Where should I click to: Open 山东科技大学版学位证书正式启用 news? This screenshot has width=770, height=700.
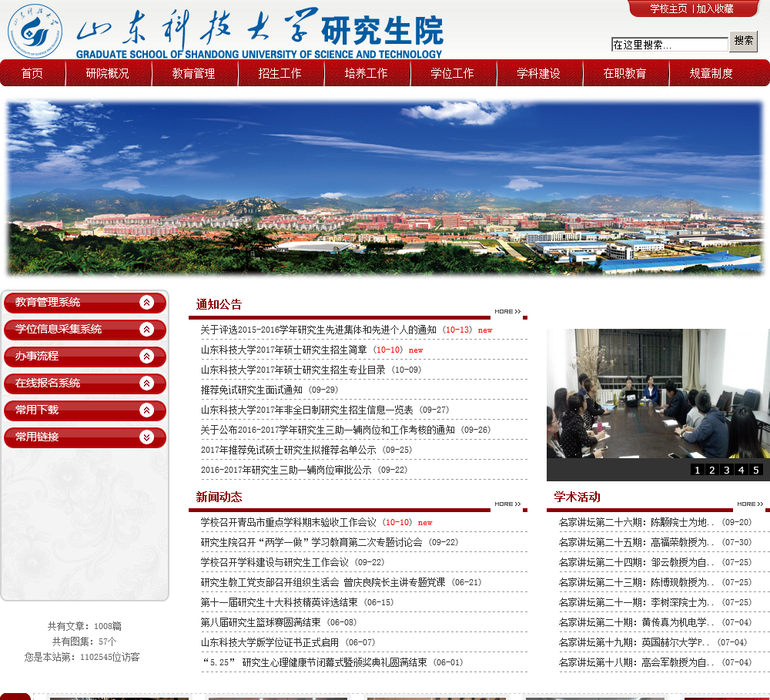269,642
